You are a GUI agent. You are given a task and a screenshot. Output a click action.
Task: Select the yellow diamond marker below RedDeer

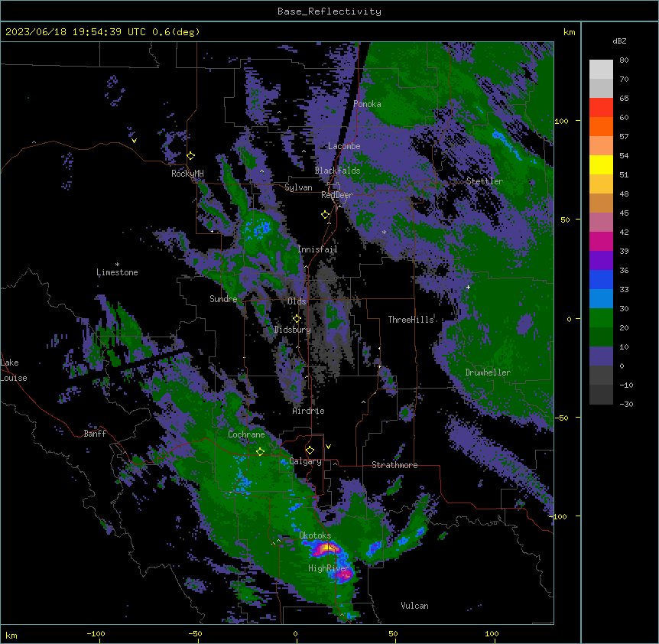pos(326,215)
